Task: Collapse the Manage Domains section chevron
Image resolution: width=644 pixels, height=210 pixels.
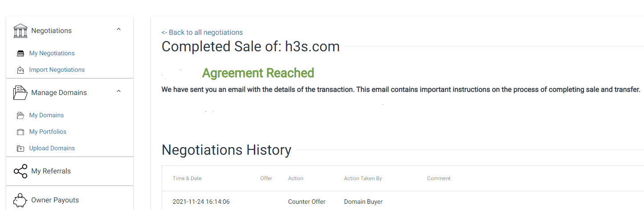Action: point(118,91)
